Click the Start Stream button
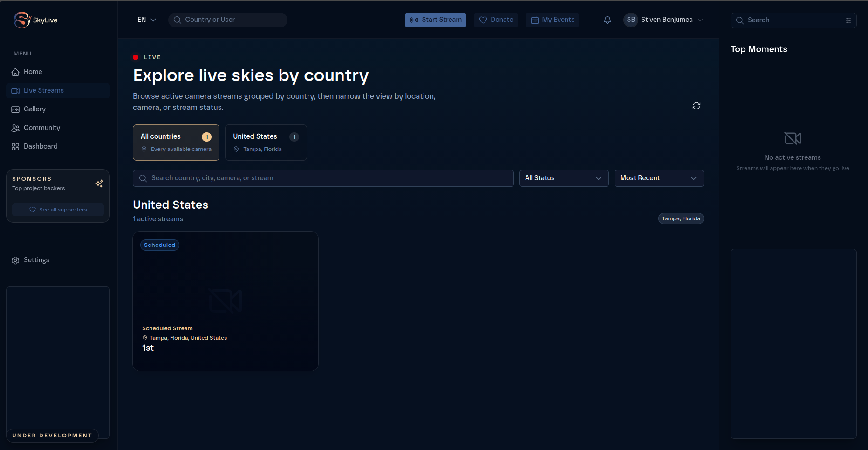 pyautogui.click(x=436, y=20)
